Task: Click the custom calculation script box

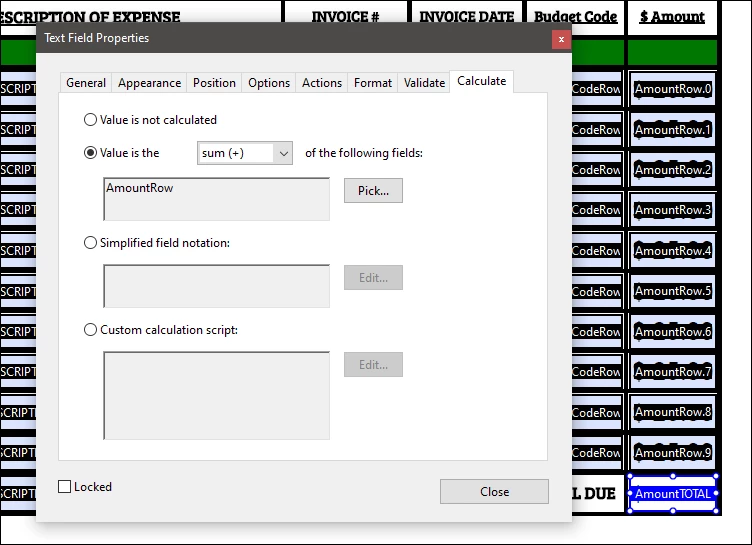Action: pyautogui.click(x=217, y=395)
